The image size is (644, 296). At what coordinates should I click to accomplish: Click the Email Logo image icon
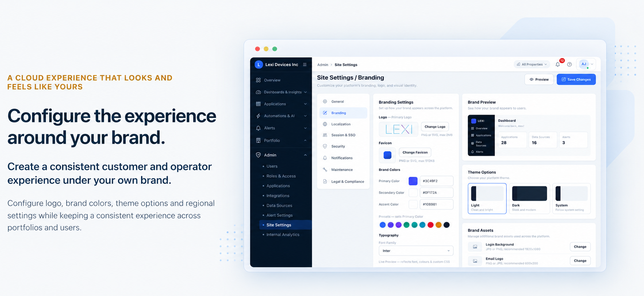tap(475, 261)
